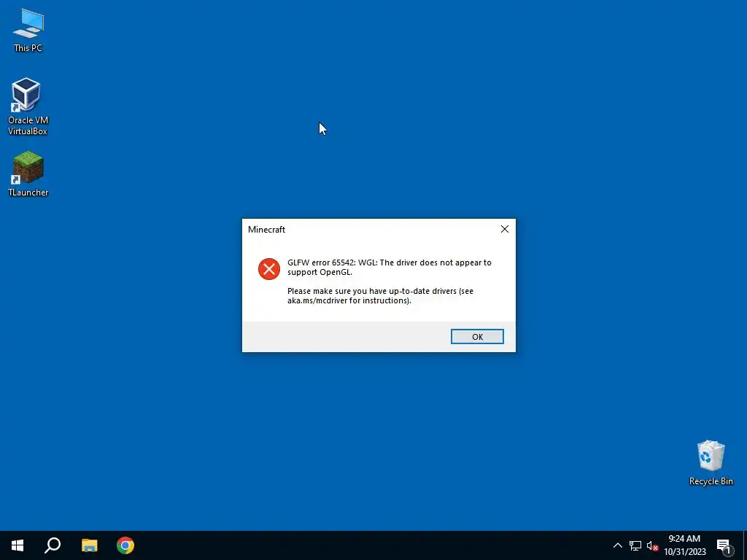The height and width of the screenshot is (560, 747).
Task: Open taskbar Search
Action: [53, 545]
